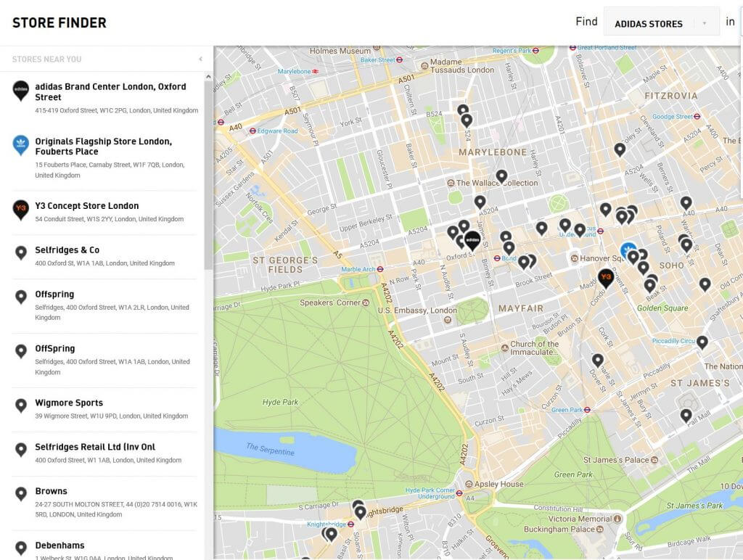This screenshot has width=743, height=560.
Task: Open the ADIDAS STORES dropdown
Action: pos(662,22)
